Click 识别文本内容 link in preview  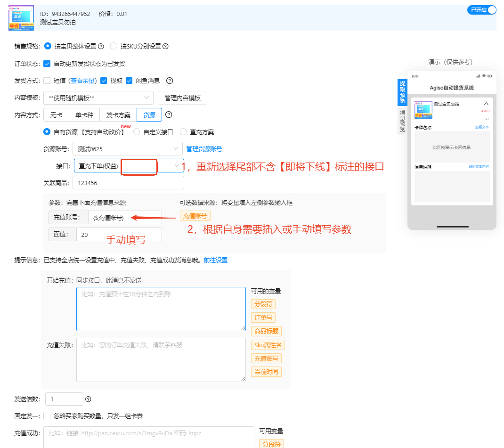pyautogui.click(x=479, y=166)
